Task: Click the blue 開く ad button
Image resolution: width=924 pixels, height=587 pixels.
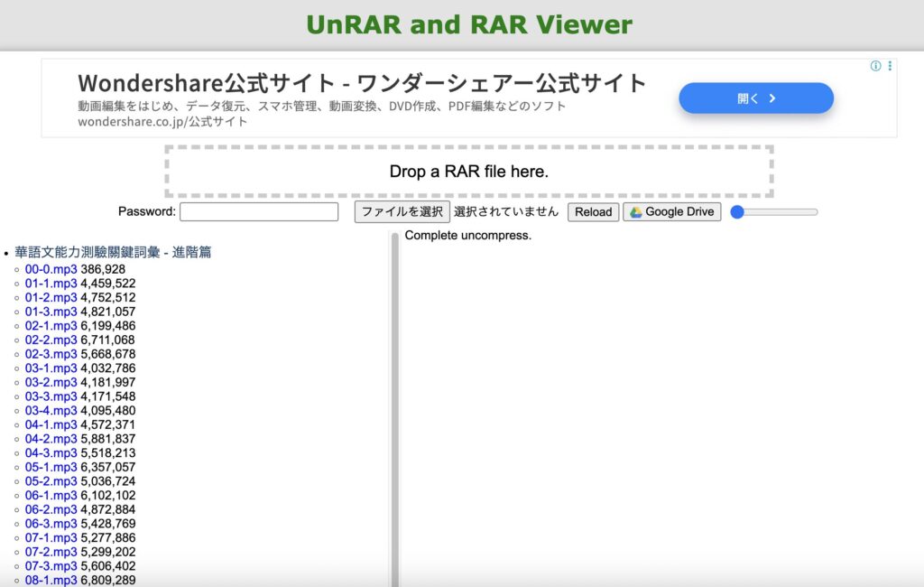Action: [756, 98]
